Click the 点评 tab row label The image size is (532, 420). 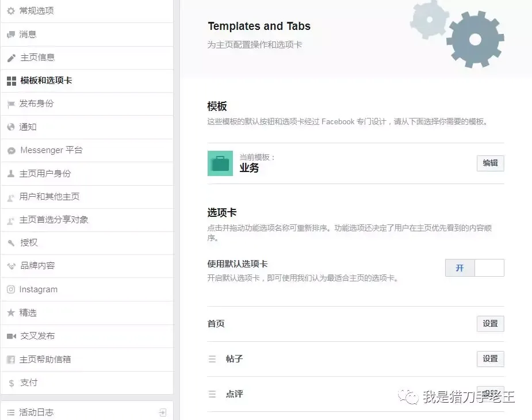click(x=234, y=394)
